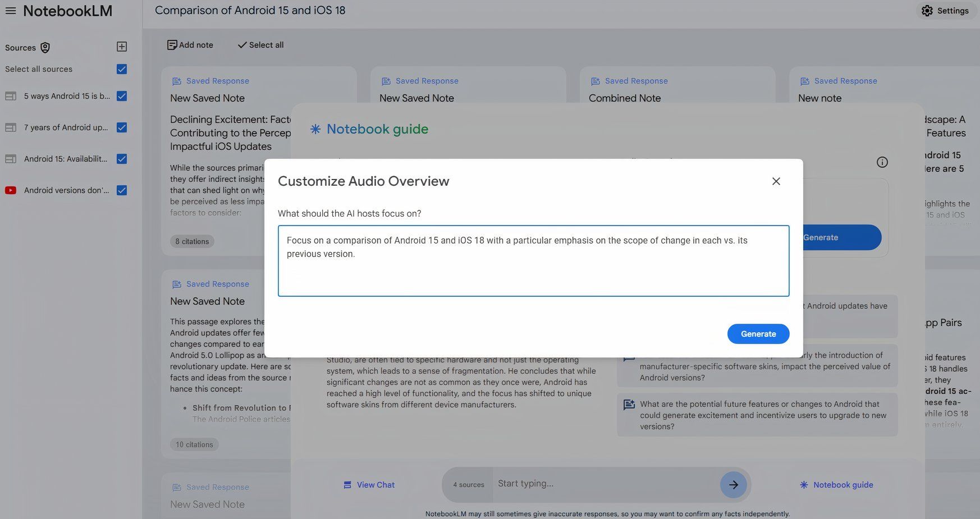The width and height of the screenshot is (980, 519).
Task: Click the '4 sources' indicator in chat bar
Action: 469,485
